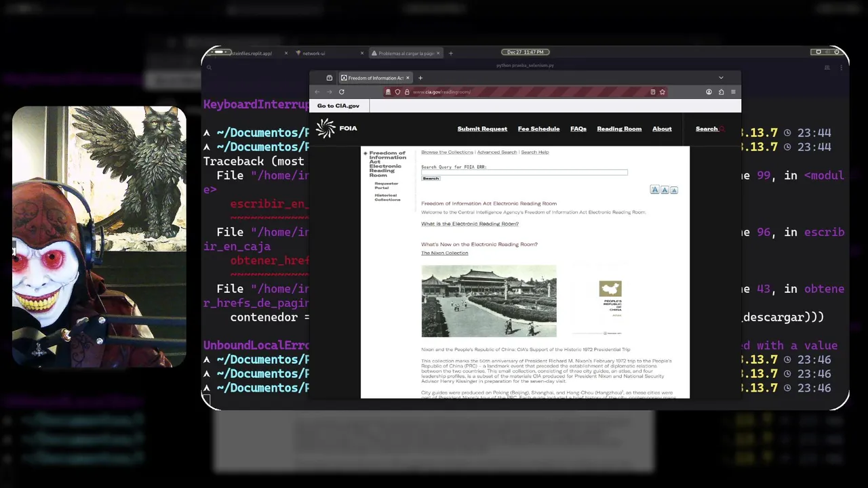Open Reading Room in site navigation

(619, 129)
